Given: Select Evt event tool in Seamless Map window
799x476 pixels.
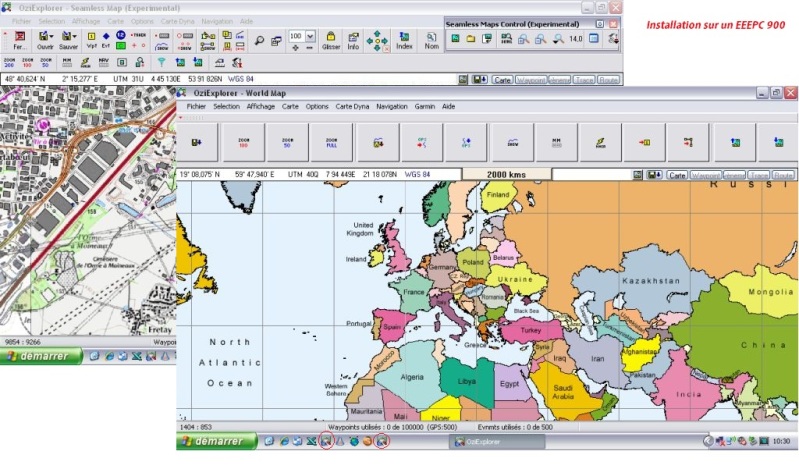Looking at the screenshot, I should click(106, 40).
